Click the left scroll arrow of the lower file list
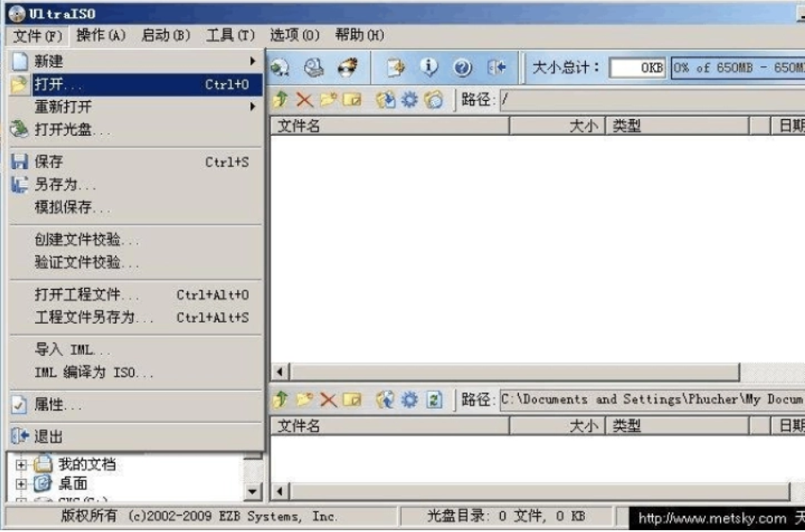Screen dimensions: 805x532 (x=280, y=492)
